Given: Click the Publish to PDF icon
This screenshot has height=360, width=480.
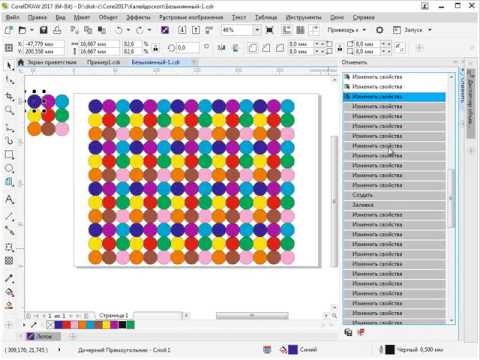Looking at the screenshot, I should coord(209,30).
